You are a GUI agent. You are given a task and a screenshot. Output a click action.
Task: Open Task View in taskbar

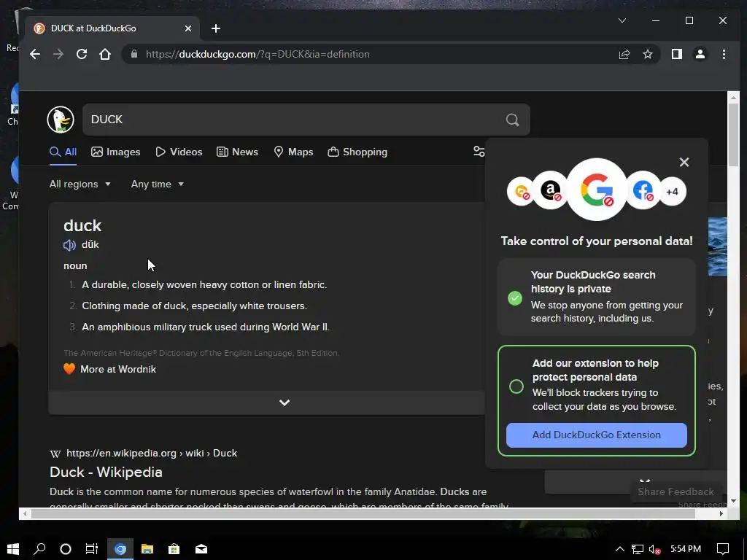pos(91,549)
